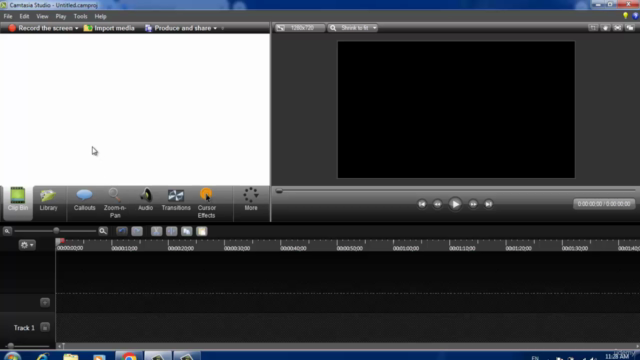Click the step forward button
Image resolution: width=640 pixels, height=360 pixels.
[473, 204]
